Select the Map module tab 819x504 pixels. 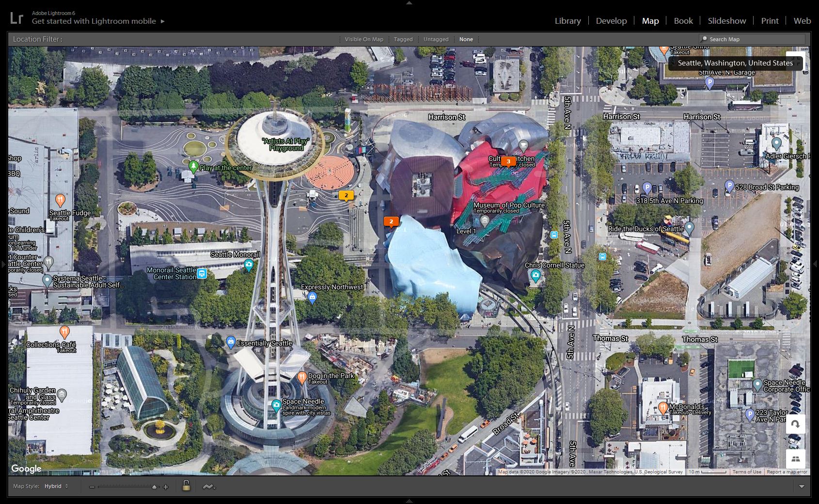(x=650, y=21)
